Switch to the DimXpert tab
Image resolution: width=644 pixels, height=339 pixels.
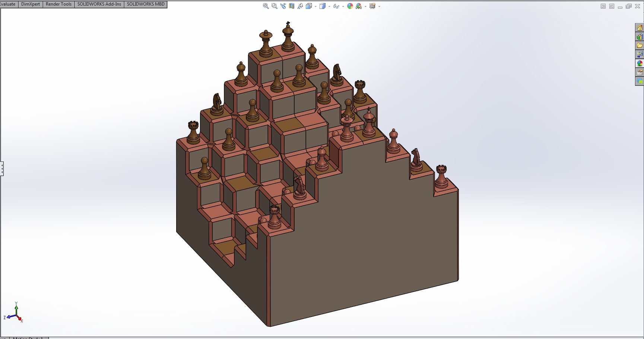31,4
